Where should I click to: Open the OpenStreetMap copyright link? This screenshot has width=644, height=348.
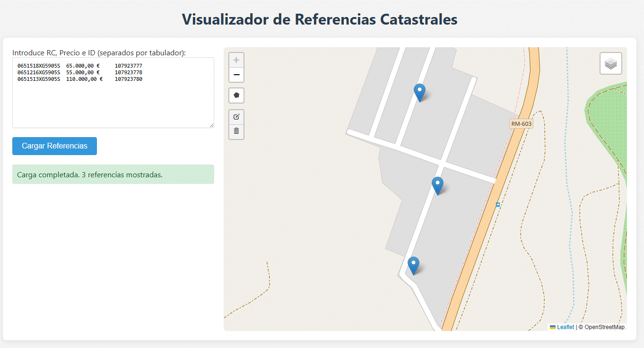(x=604, y=327)
